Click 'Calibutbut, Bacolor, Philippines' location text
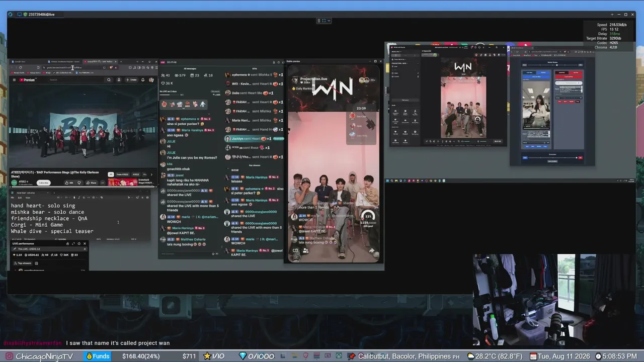The width and height of the screenshot is (644, 362). [x=405, y=356]
